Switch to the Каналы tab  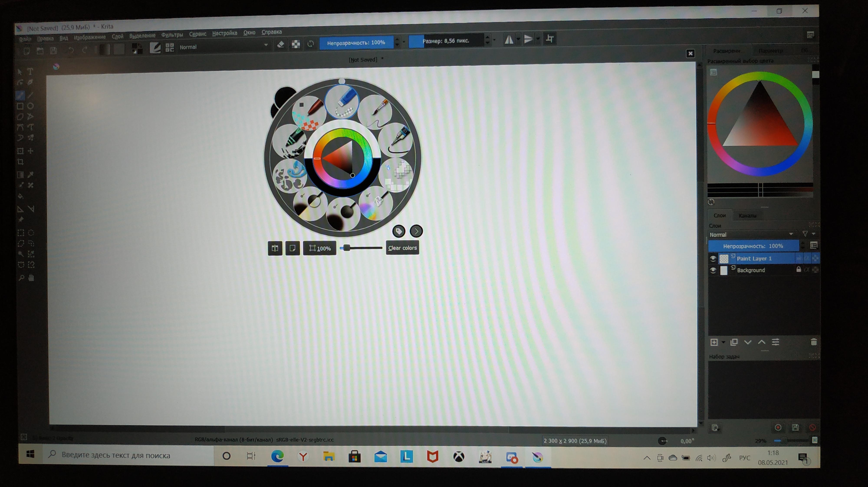(x=747, y=216)
